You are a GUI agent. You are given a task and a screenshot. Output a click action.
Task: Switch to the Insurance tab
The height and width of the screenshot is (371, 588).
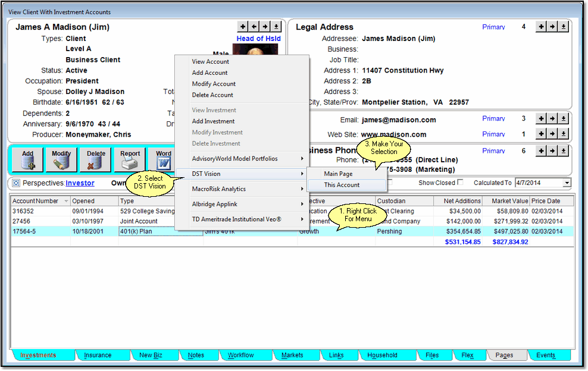click(98, 355)
